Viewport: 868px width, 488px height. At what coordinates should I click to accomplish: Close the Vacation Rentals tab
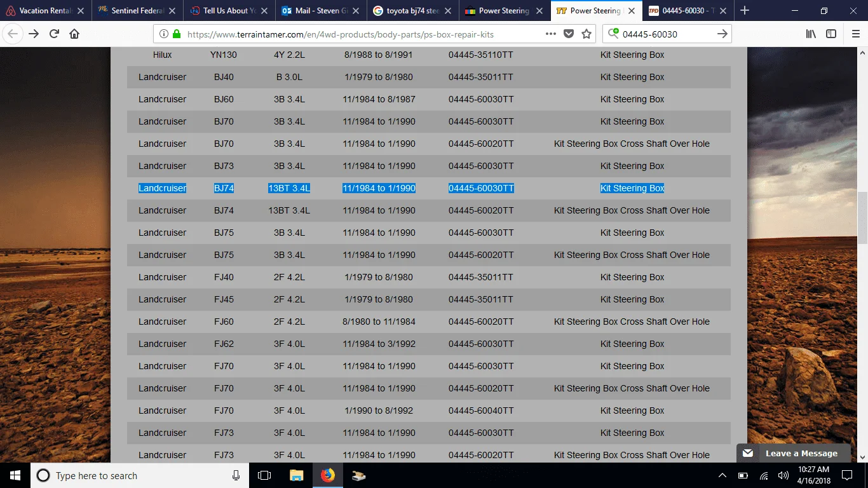coord(81,11)
